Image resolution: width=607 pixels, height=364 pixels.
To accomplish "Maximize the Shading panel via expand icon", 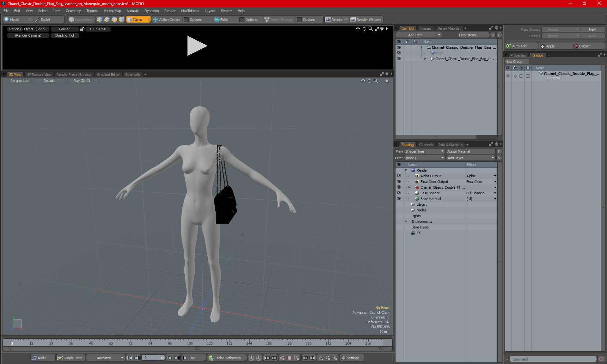I will 491,144.
